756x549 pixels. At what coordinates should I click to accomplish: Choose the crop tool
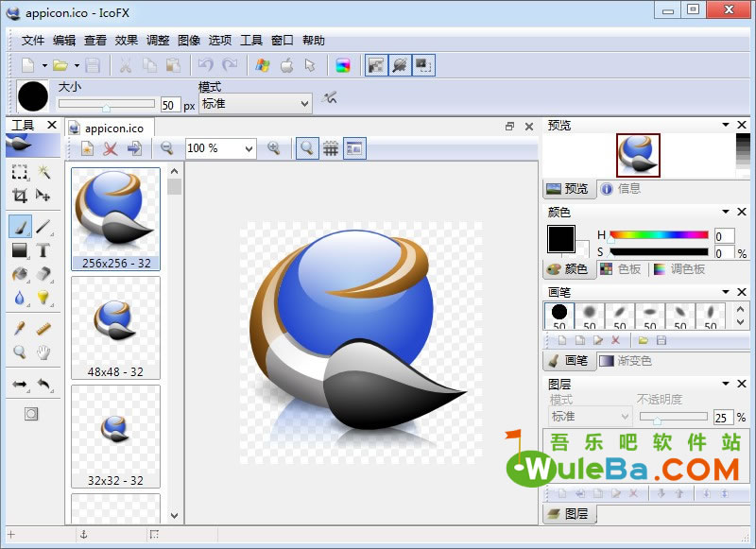click(19, 196)
